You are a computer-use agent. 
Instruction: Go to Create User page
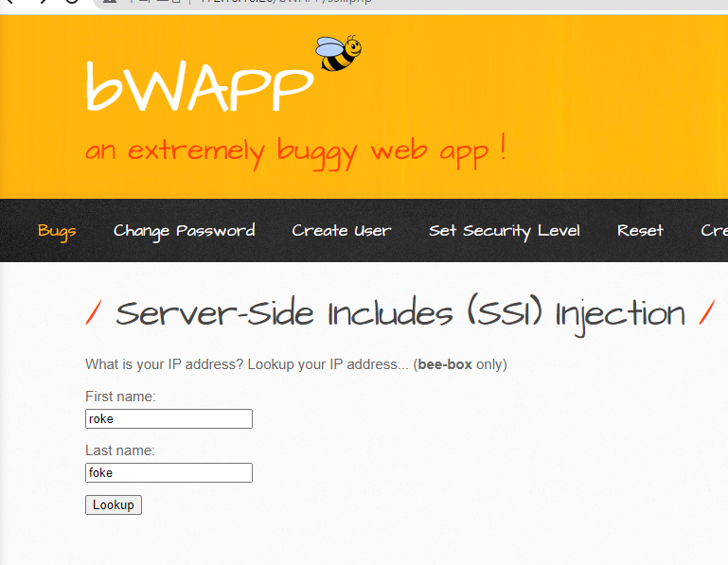click(341, 230)
